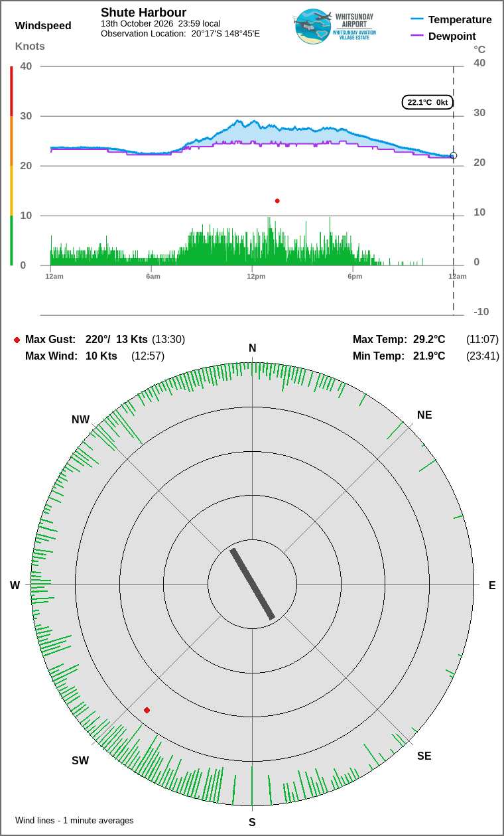Click the NE compass label
The image size is (504, 836).
point(424,415)
